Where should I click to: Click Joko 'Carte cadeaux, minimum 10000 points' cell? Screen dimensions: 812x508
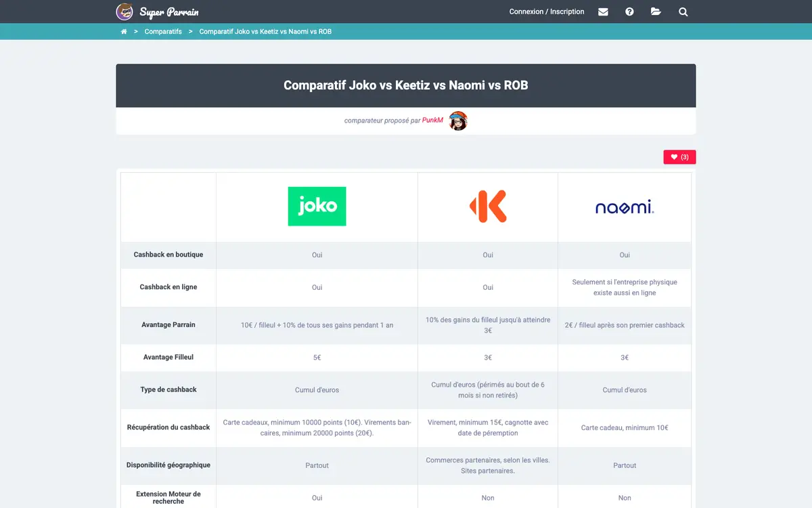(x=317, y=427)
